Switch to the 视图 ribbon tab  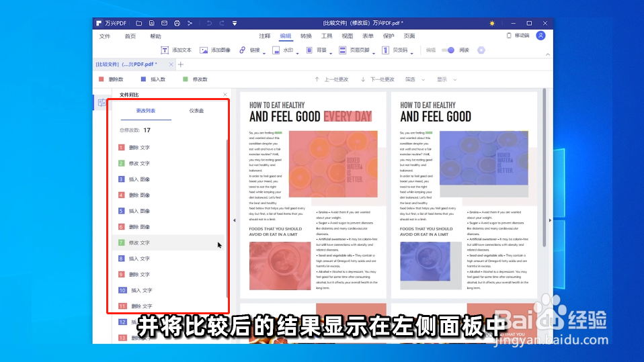348,36
